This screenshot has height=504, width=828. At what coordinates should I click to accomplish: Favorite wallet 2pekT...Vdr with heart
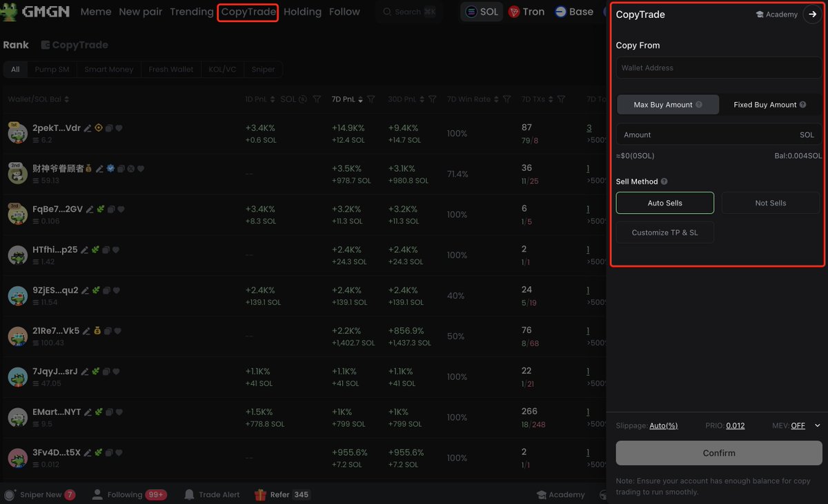point(119,128)
